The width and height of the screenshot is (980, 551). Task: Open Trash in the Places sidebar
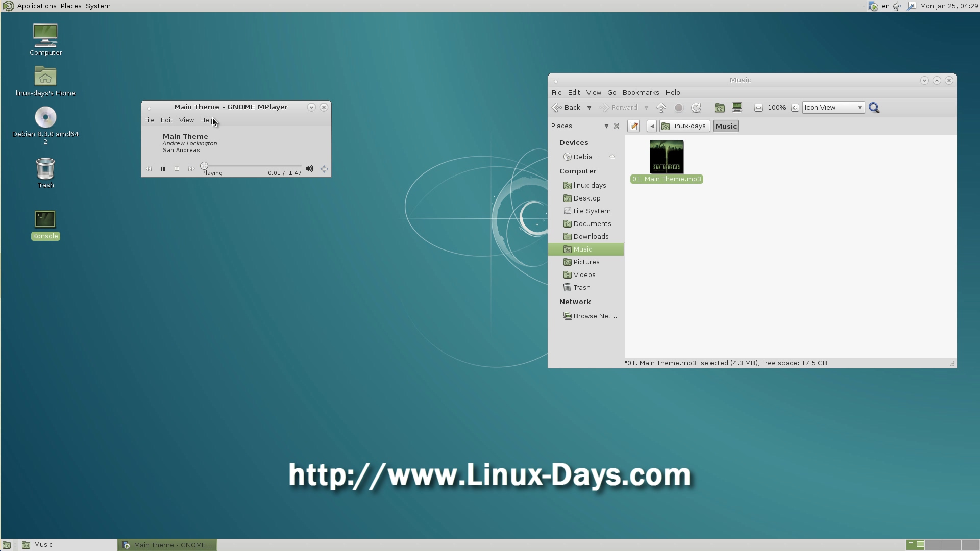pos(586,288)
